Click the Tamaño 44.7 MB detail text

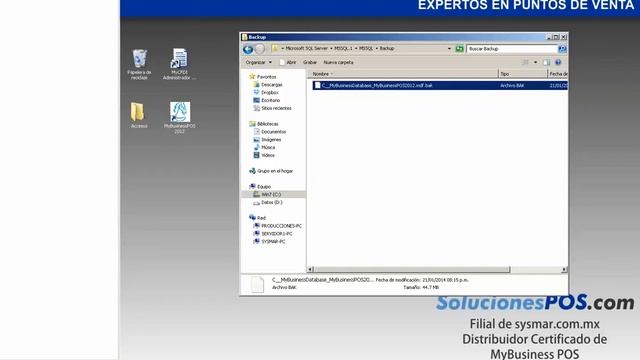pos(421,287)
